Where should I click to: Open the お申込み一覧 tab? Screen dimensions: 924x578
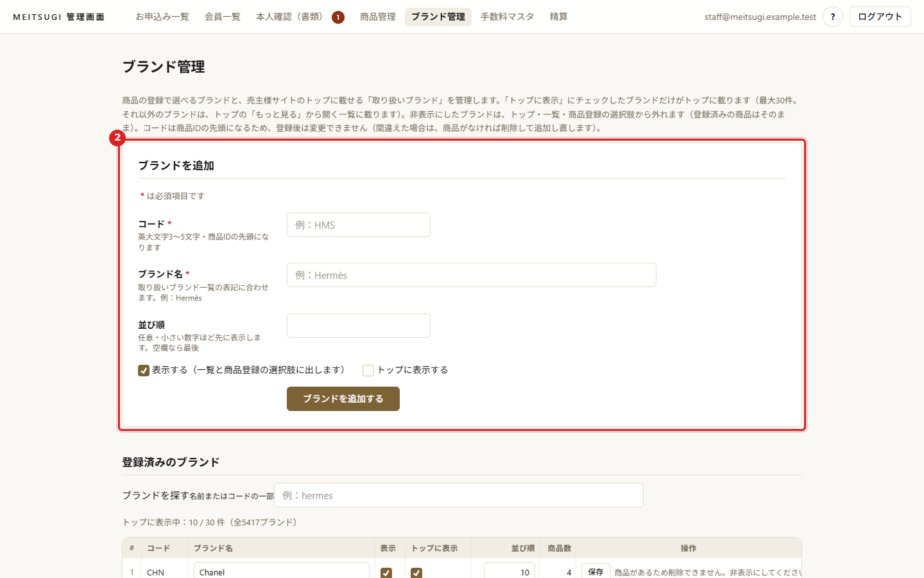coord(162,17)
